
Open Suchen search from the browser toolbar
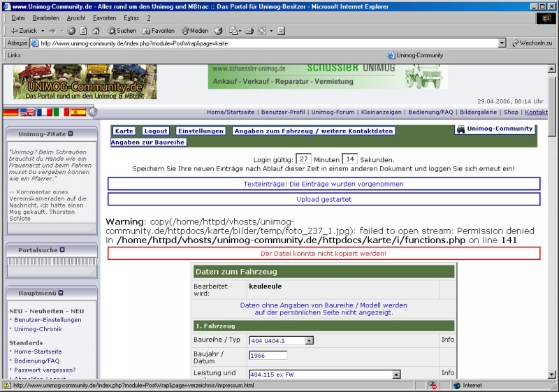point(122,31)
